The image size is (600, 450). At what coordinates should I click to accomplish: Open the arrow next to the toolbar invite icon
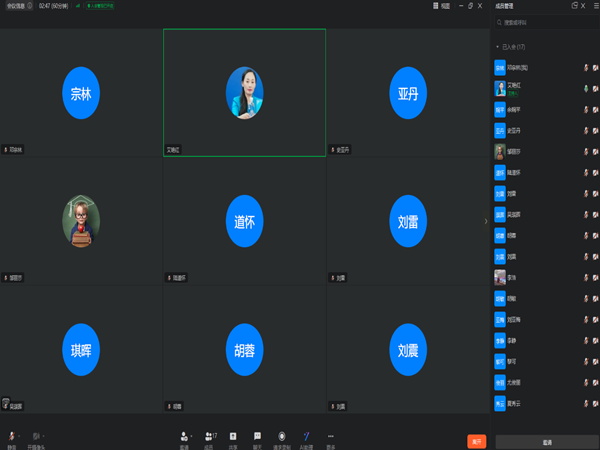191,436
